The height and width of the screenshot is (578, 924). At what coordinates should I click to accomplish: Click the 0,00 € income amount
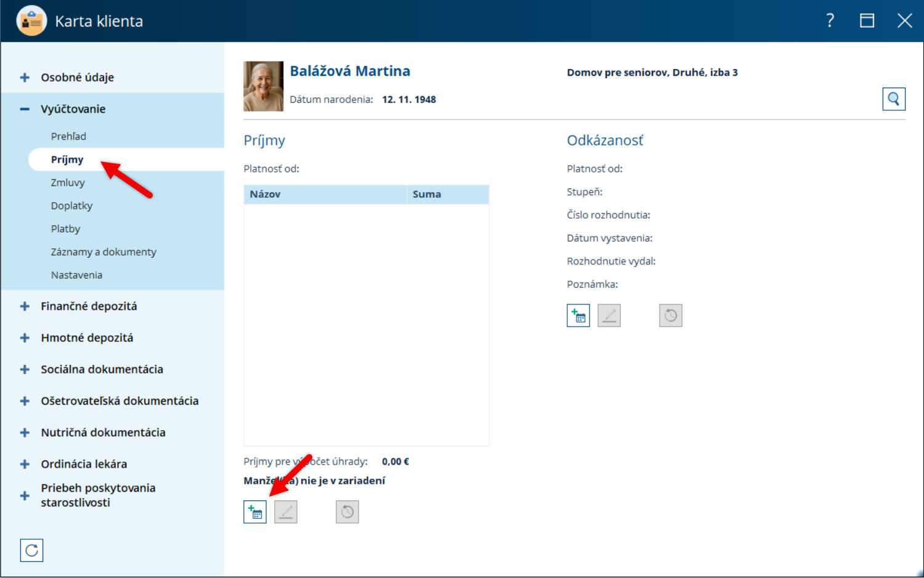click(x=395, y=462)
